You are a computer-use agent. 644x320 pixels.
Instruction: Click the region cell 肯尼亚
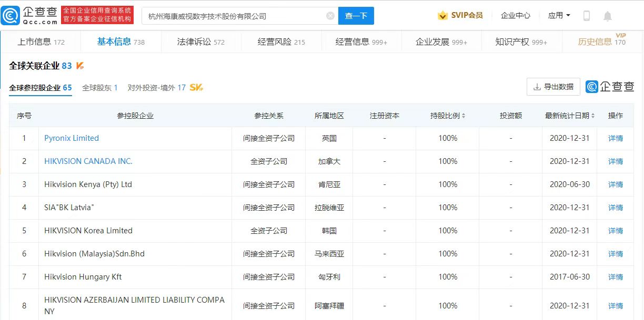(x=329, y=184)
